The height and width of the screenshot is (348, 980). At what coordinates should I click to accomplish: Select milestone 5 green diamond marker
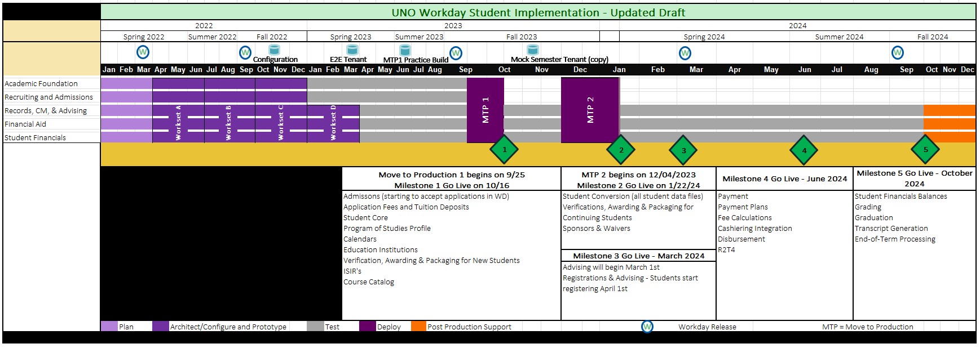pyautogui.click(x=925, y=149)
